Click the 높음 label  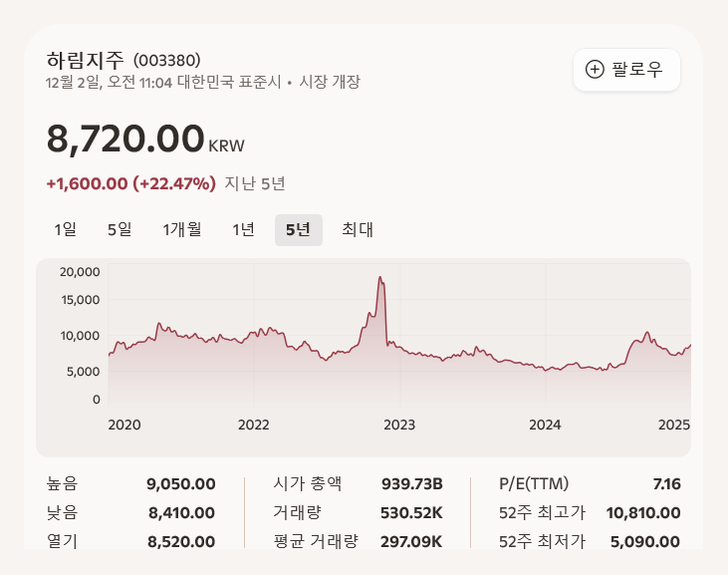(x=62, y=484)
